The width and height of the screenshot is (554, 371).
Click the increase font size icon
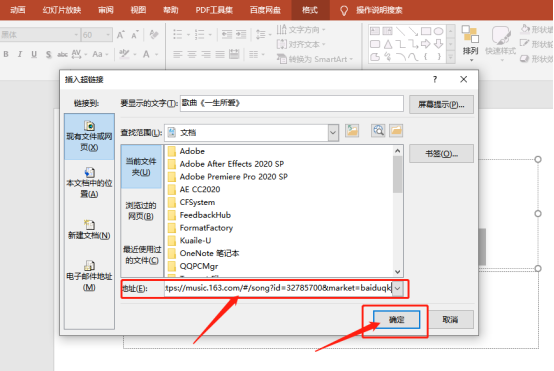(120, 35)
